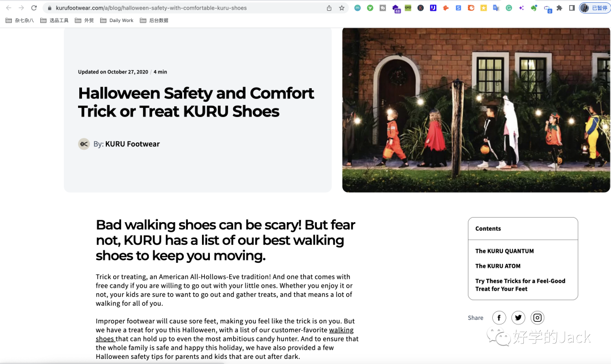
Task: Reload the page with refresh icon
Action: coord(34,8)
